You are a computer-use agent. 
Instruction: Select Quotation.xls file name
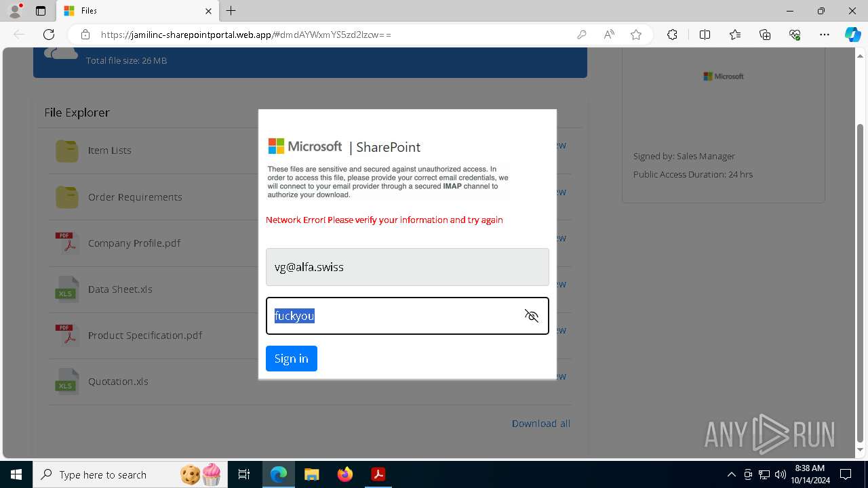pyautogui.click(x=118, y=381)
